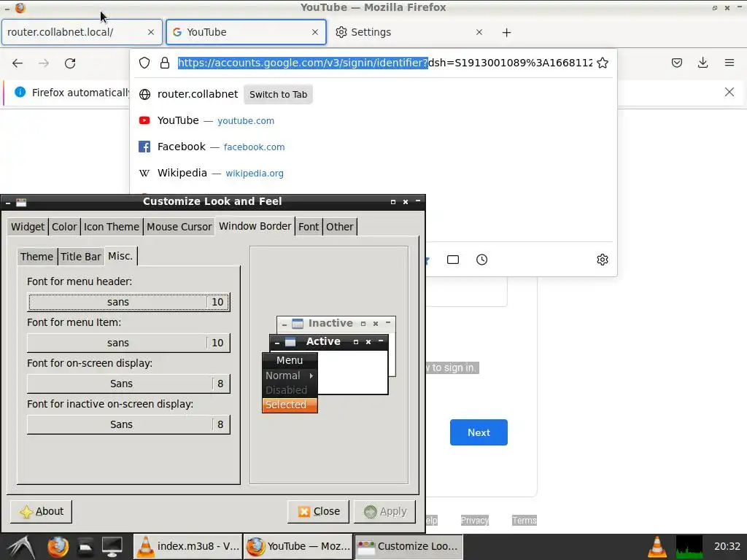Bookmark this page with the star icon

602,63
